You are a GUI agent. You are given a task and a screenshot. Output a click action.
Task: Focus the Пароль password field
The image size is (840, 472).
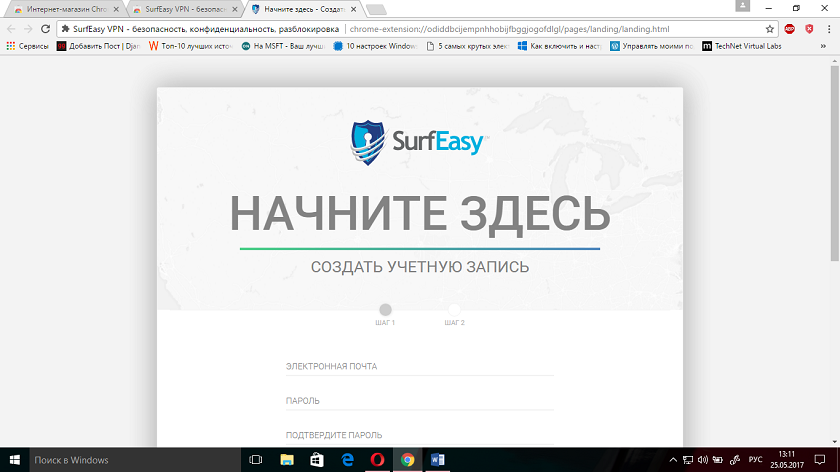(x=419, y=401)
